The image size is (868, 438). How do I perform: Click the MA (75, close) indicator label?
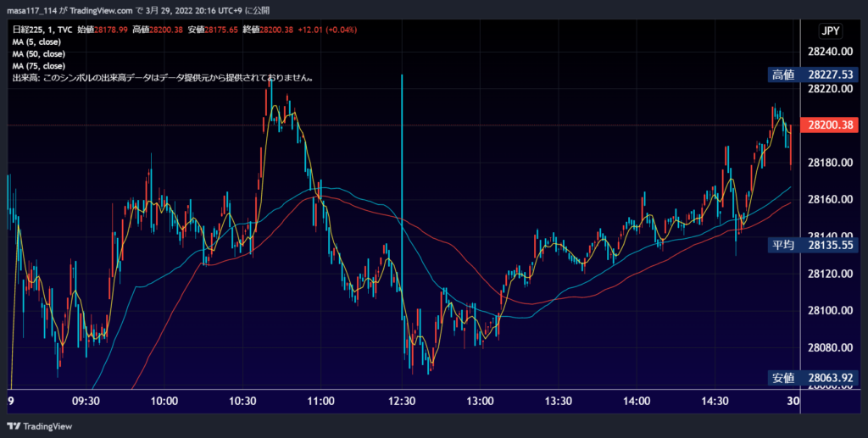pos(39,66)
